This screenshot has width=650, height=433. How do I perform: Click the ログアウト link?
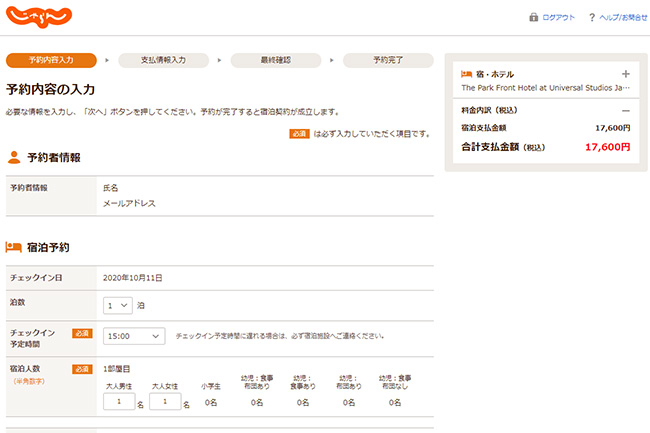click(x=558, y=17)
